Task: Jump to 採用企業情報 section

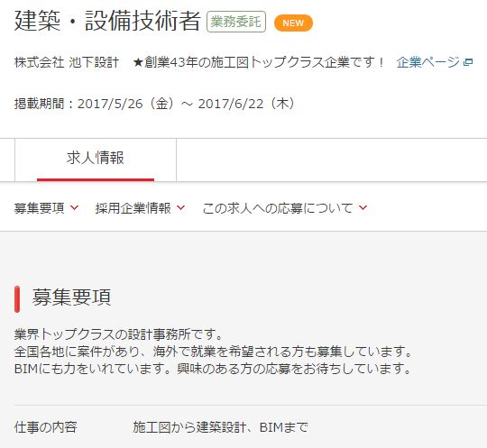Action: 133,208
